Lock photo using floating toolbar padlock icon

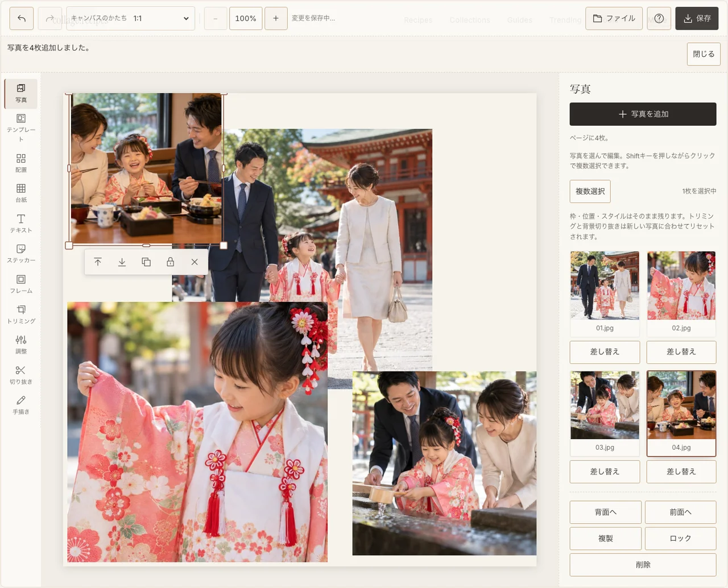tap(170, 262)
